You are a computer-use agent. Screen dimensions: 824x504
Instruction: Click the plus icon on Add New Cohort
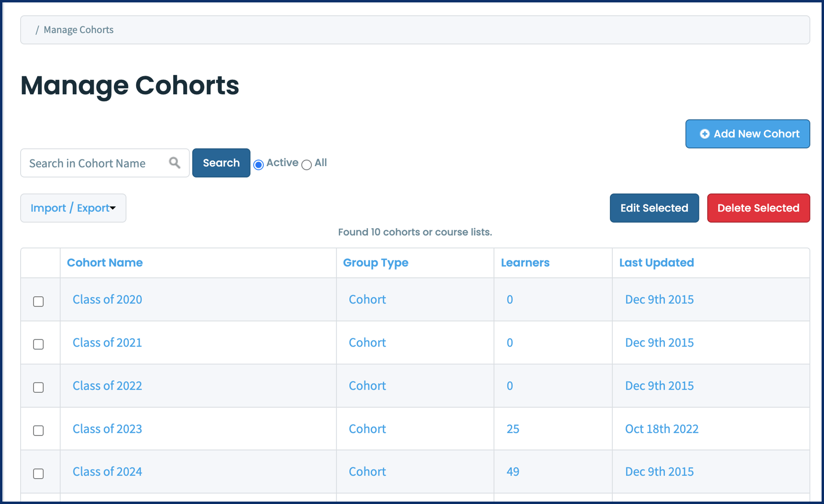(704, 134)
